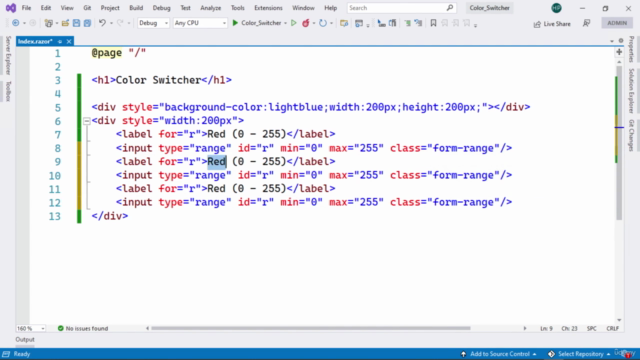640x360 pixels.
Task: Open the Any CPU platform dropdown
Action: point(200,23)
